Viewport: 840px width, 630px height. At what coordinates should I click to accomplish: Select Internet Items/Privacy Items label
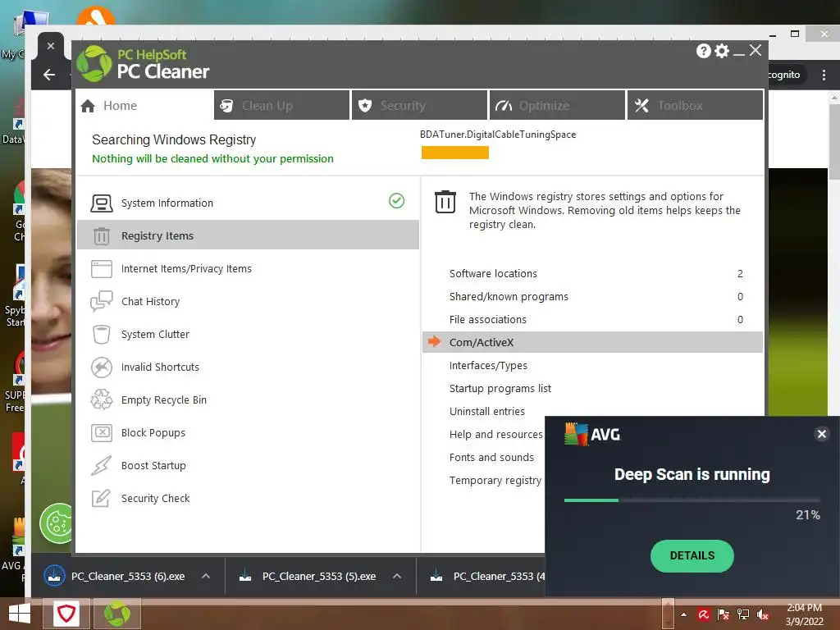(x=186, y=269)
